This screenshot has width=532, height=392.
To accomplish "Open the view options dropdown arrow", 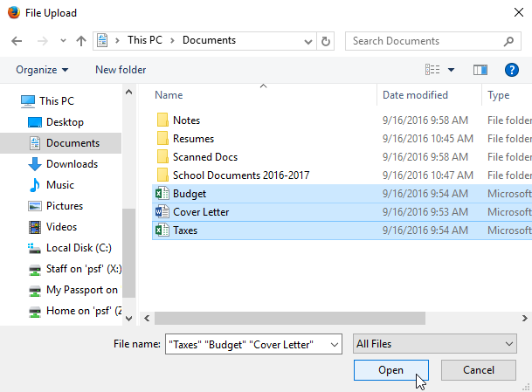I will 451,70.
